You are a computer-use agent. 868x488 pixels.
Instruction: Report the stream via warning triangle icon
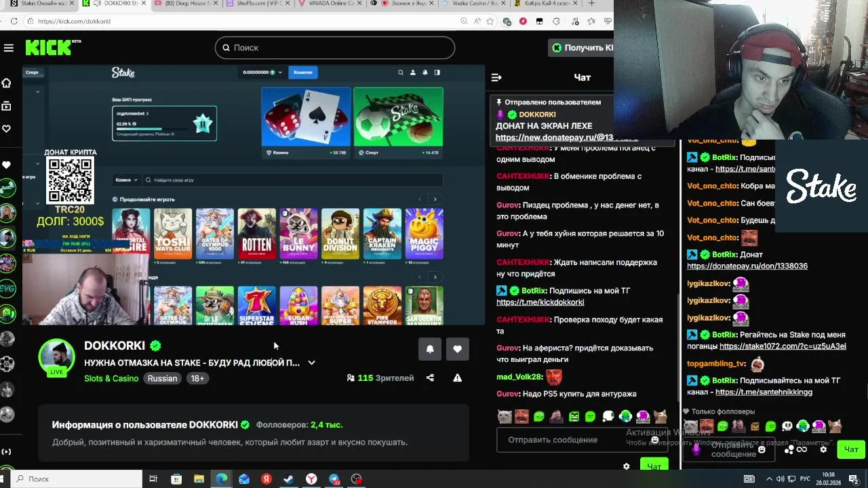pyautogui.click(x=458, y=378)
